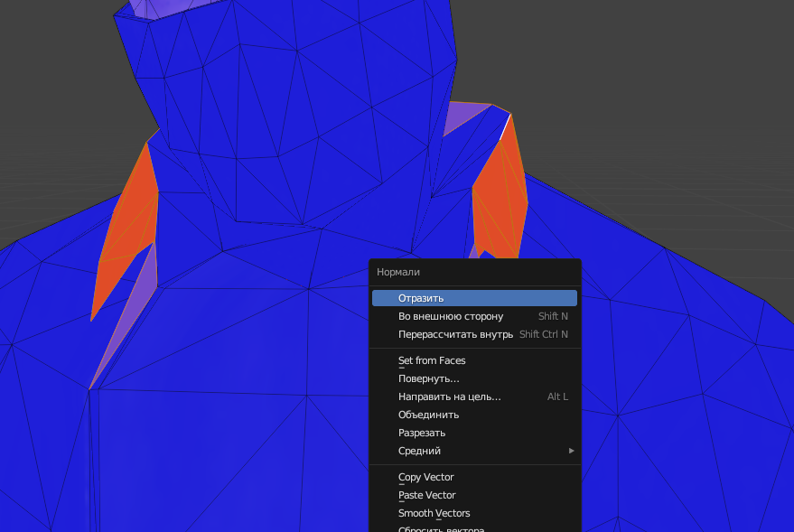Click Перерассчитать внутрь menu item
794x532 pixels.
(454, 334)
